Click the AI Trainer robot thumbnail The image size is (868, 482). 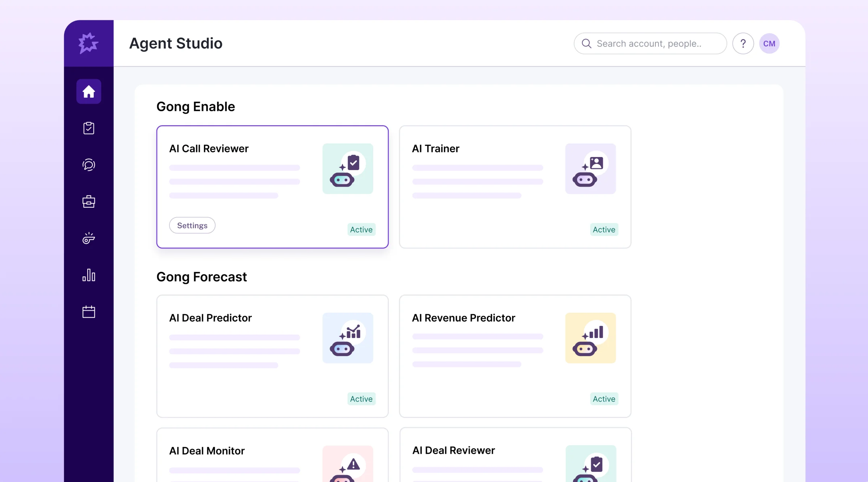click(x=590, y=169)
